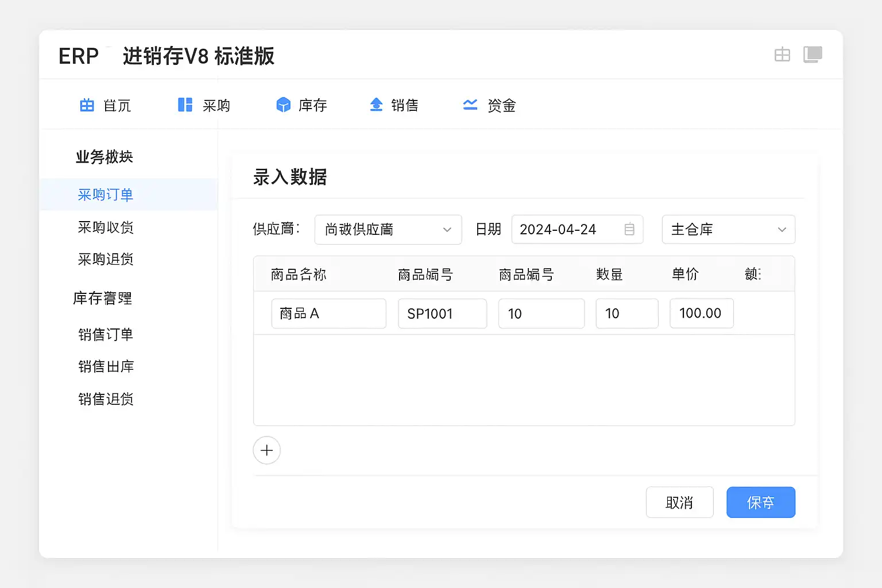Go to 销售出库 in sidebar

[x=106, y=366]
